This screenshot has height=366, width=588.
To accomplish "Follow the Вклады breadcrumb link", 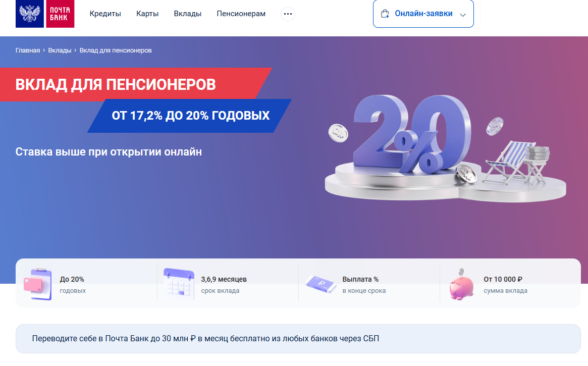I will coord(60,50).
